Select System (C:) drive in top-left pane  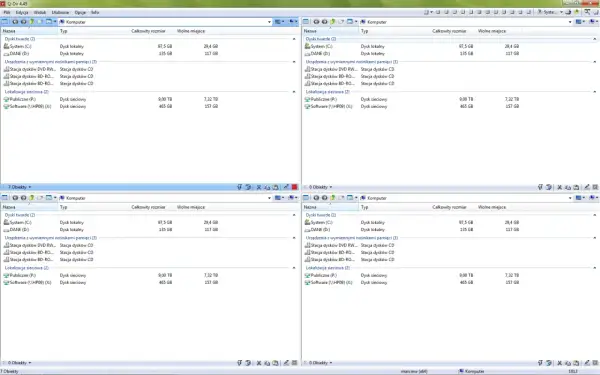(x=17, y=46)
